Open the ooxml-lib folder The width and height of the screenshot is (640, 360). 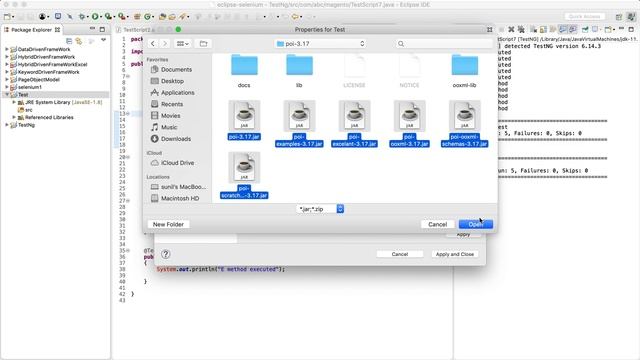(x=464, y=70)
